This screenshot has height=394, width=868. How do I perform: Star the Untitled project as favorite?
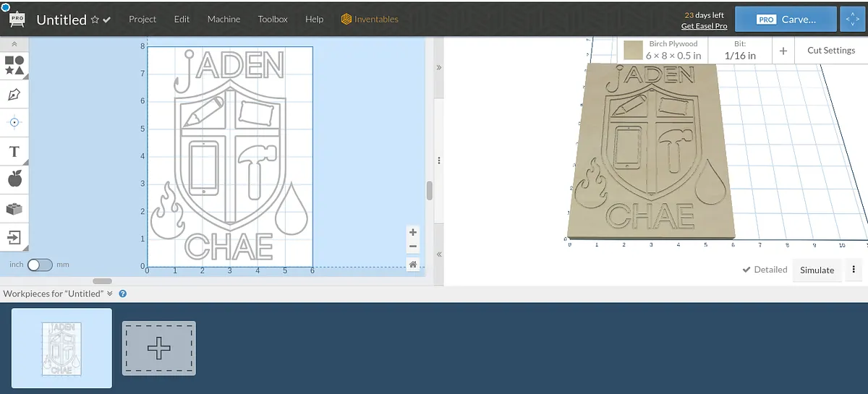(95, 20)
